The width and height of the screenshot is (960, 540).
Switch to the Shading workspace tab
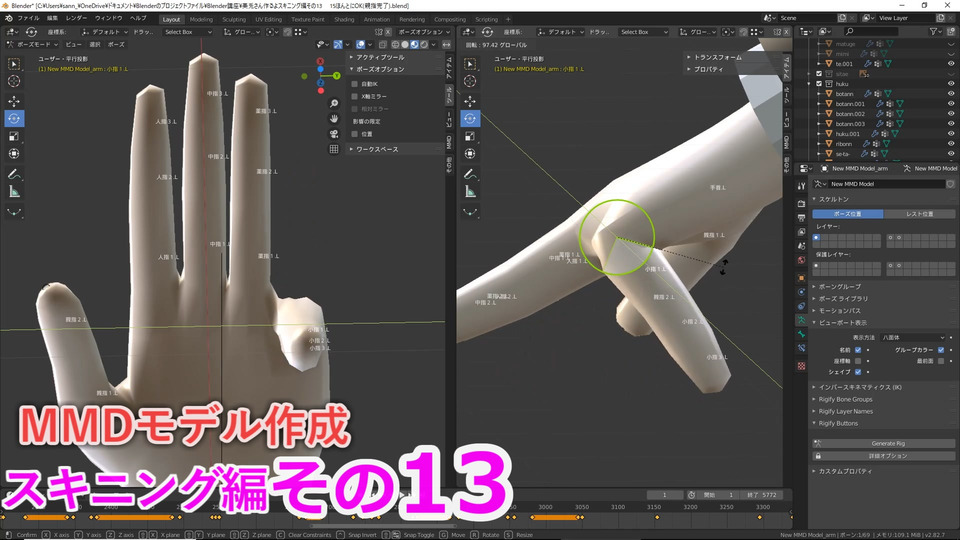point(344,20)
